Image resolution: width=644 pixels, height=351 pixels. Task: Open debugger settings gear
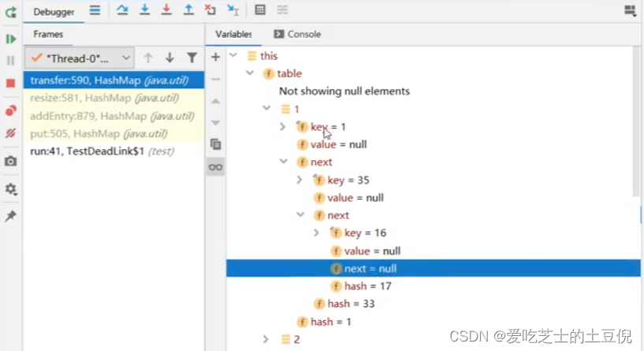click(x=11, y=189)
